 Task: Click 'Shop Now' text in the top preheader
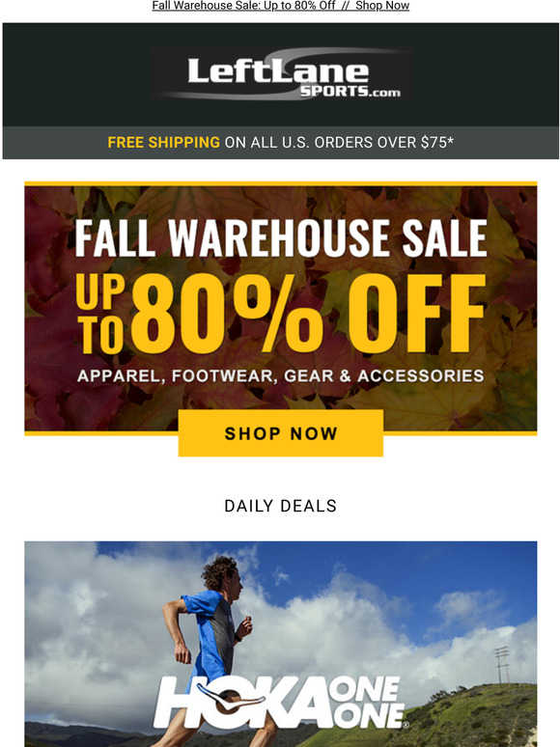point(382,6)
